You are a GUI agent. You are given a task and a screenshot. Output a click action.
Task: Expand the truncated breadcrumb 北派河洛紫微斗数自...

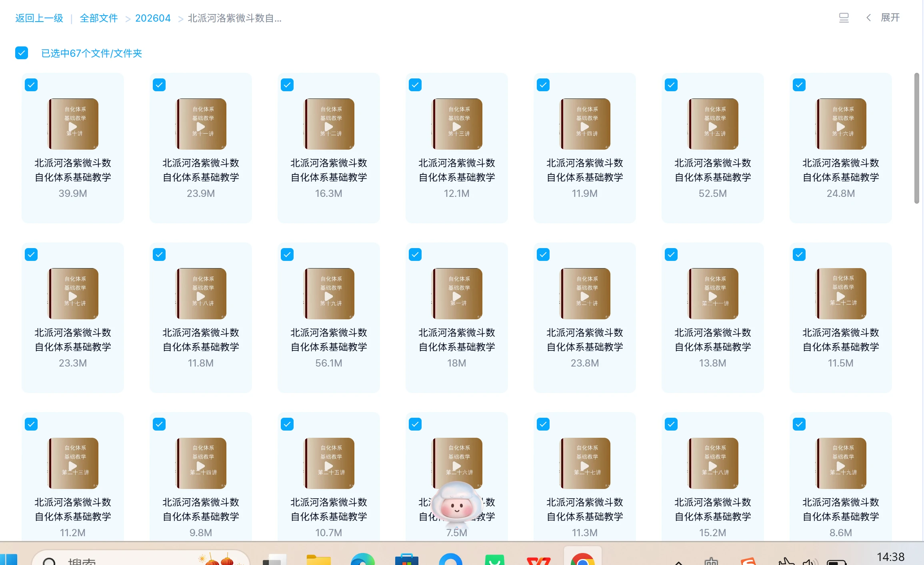234,18
